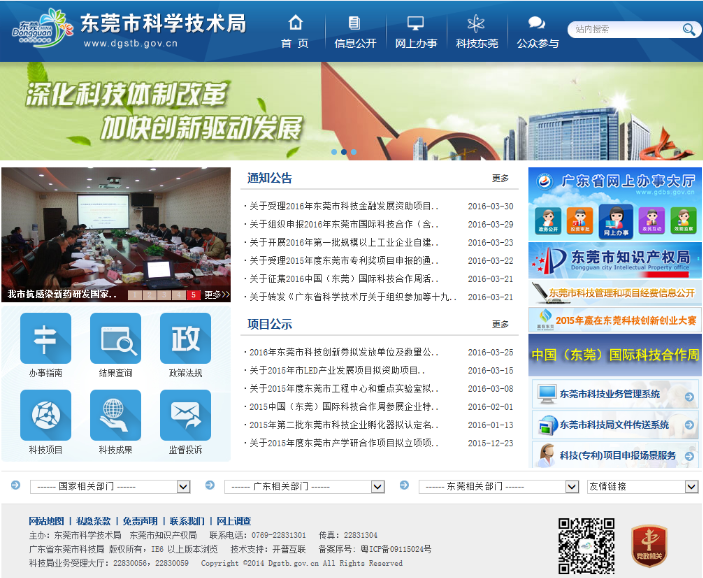Image resolution: width=703 pixels, height=578 pixels.
Task: Scan-area QR code image in footer
Action: tap(586, 545)
